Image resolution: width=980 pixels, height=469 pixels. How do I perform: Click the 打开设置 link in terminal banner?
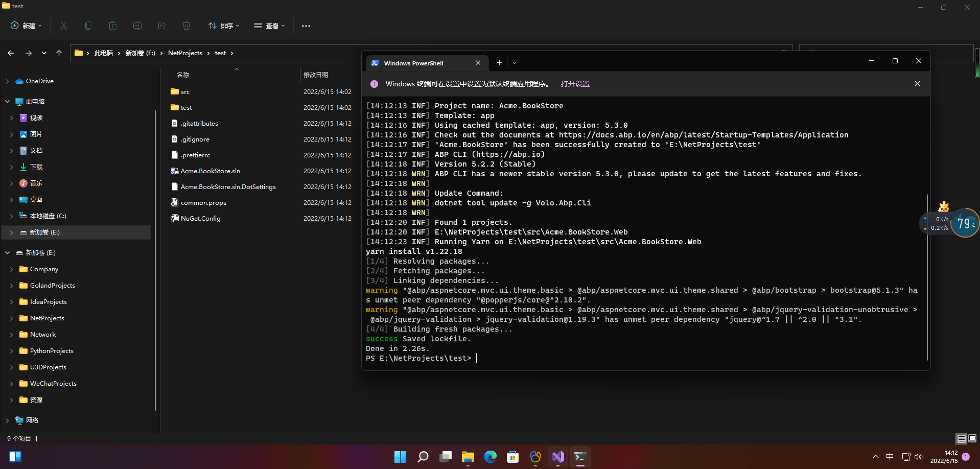coord(575,84)
